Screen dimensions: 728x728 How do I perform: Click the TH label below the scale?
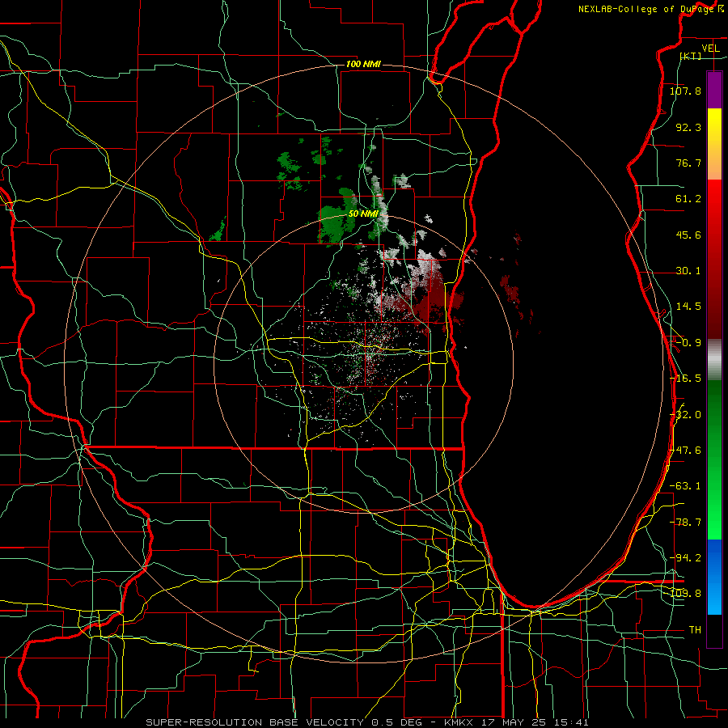695,630
